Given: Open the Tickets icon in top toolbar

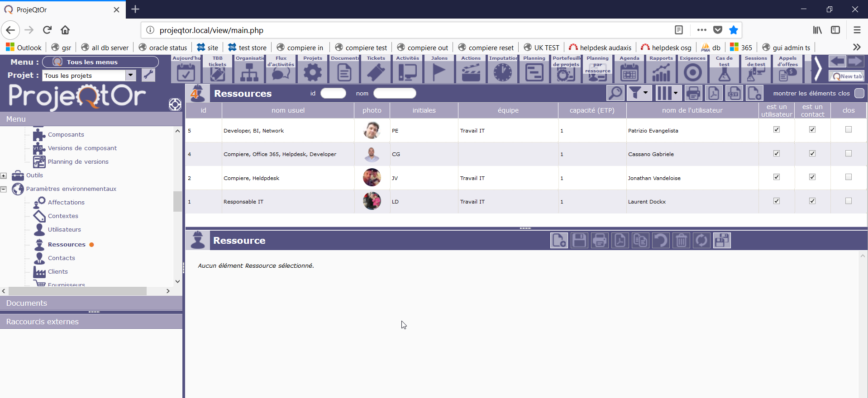Looking at the screenshot, I should [376, 72].
